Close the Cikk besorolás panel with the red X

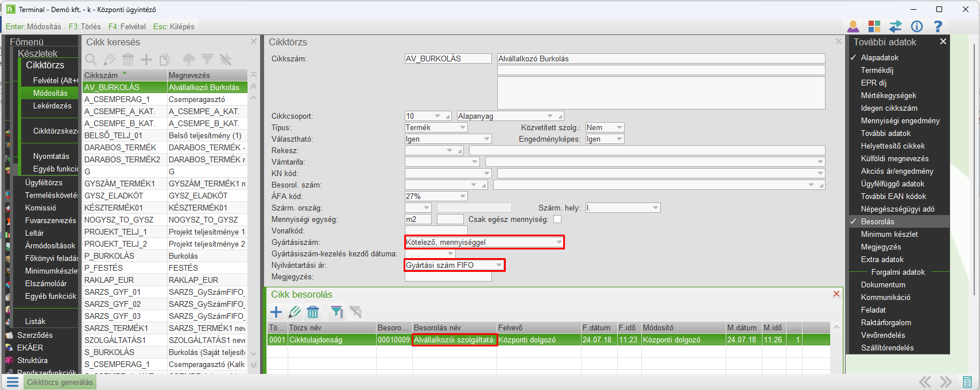pyautogui.click(x=836, y=294)
